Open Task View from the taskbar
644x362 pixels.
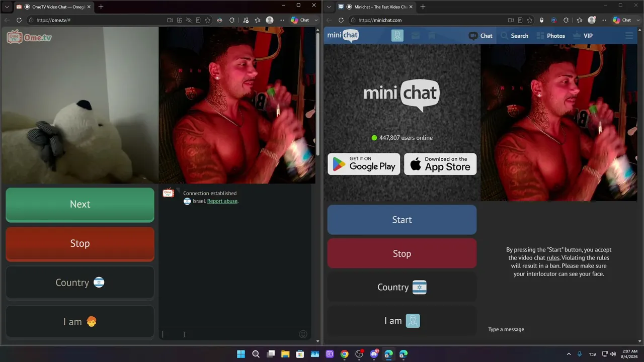271,354
